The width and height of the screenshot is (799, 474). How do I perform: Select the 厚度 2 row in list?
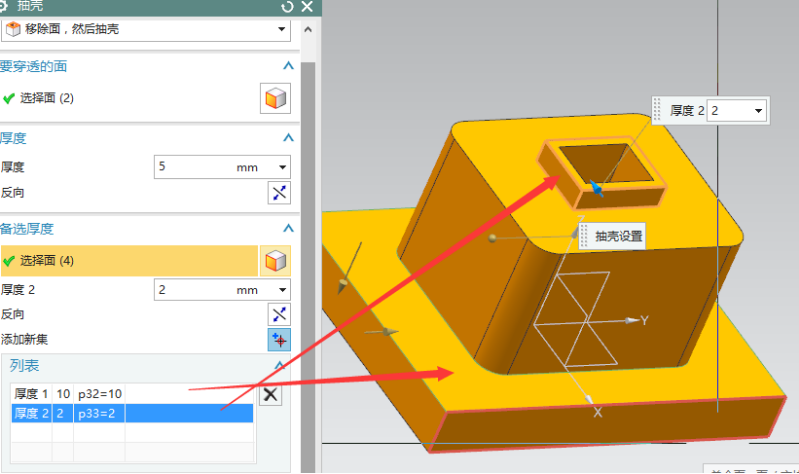click(130, 413)
